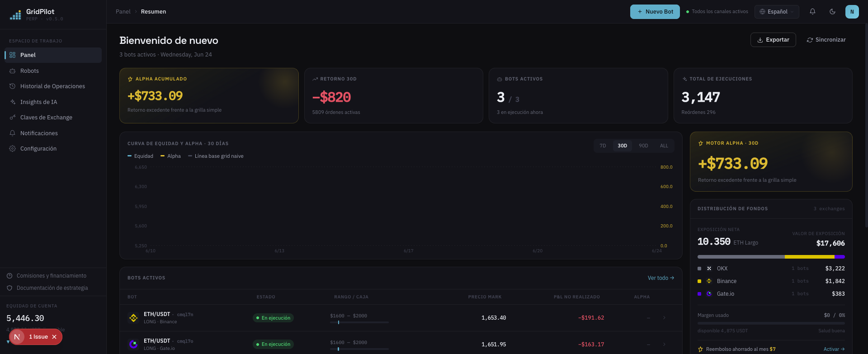Image resolution: width=868 pixels, height=354 pixels.
Task: Open Configuración sidebar item
Action: coord(53,149)
